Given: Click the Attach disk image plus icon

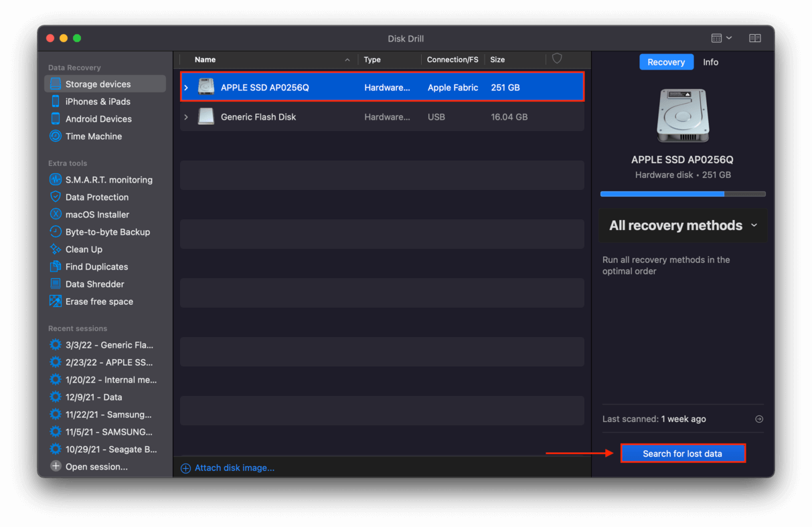Looking at the screenshot, I should point(186,468).
